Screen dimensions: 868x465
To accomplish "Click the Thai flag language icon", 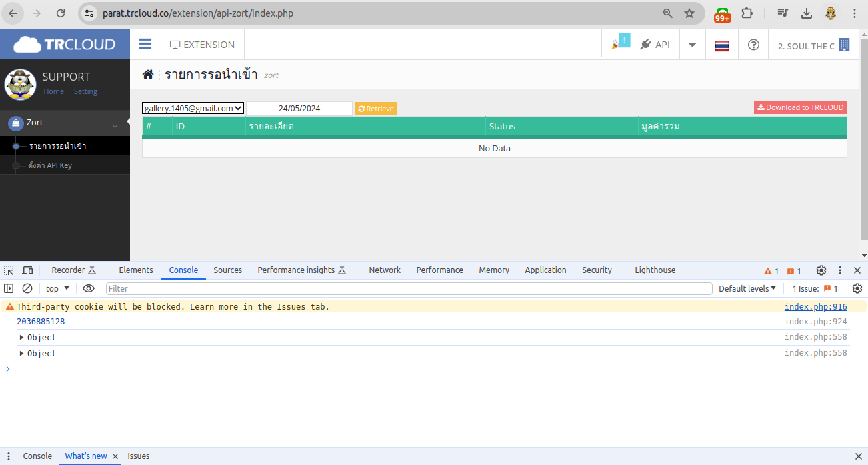I will tap(721, 45).
